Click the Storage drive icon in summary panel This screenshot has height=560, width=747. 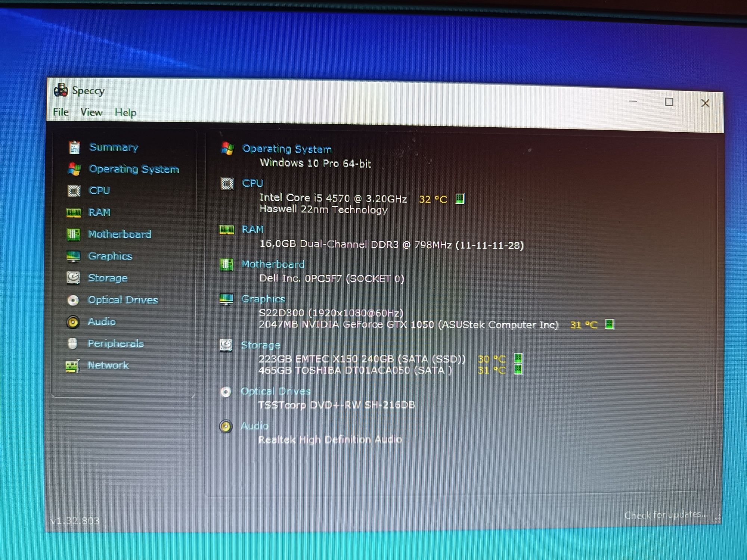click(226, 345)
